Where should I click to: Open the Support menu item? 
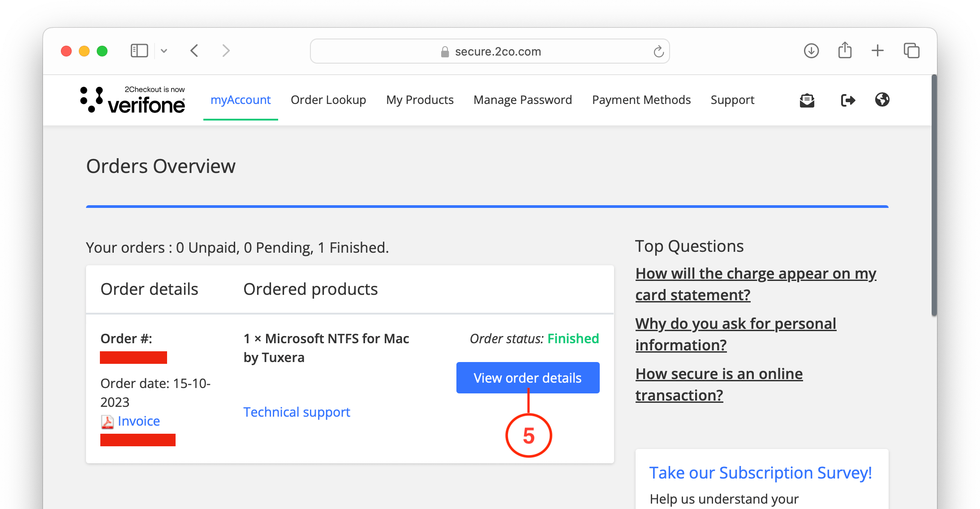(732, 100)
